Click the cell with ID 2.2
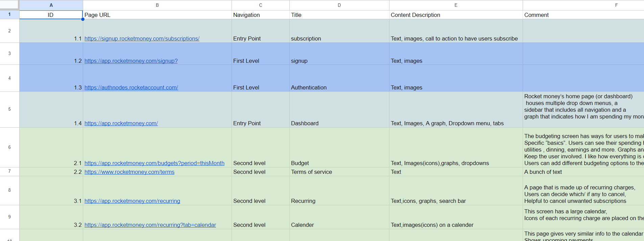 (x=51, y=171)
